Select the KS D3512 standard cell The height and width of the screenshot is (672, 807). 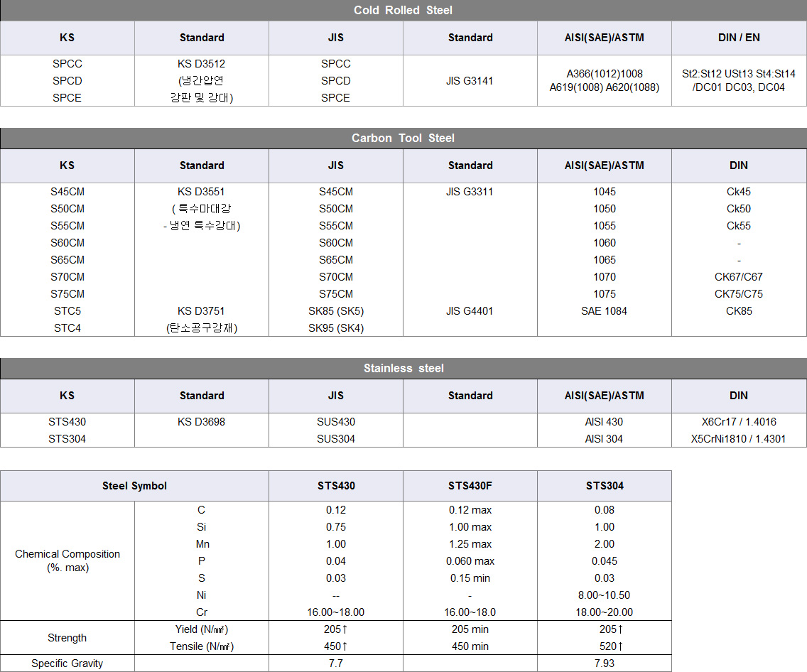pyautogui.click(x=201, y=64)
